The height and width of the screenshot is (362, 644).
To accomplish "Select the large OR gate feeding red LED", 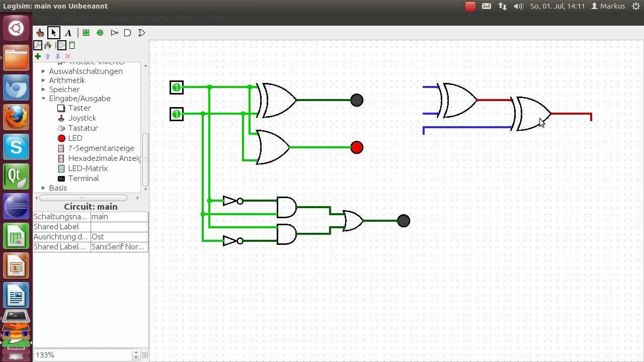I will coord(273,147).
